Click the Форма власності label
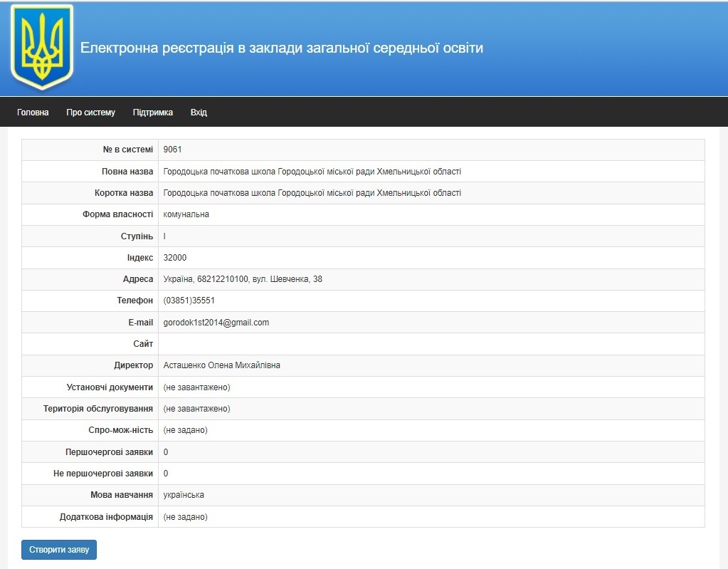The width and height of the screenshot is (728, 569). click(x=118, y=214)
